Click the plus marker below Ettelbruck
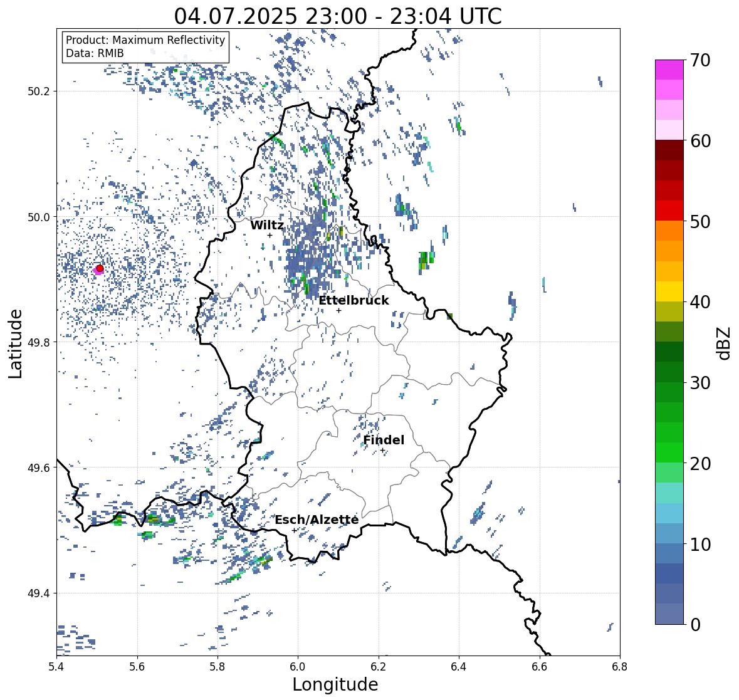This screenshot has width=739, height=700. (338, 310)
